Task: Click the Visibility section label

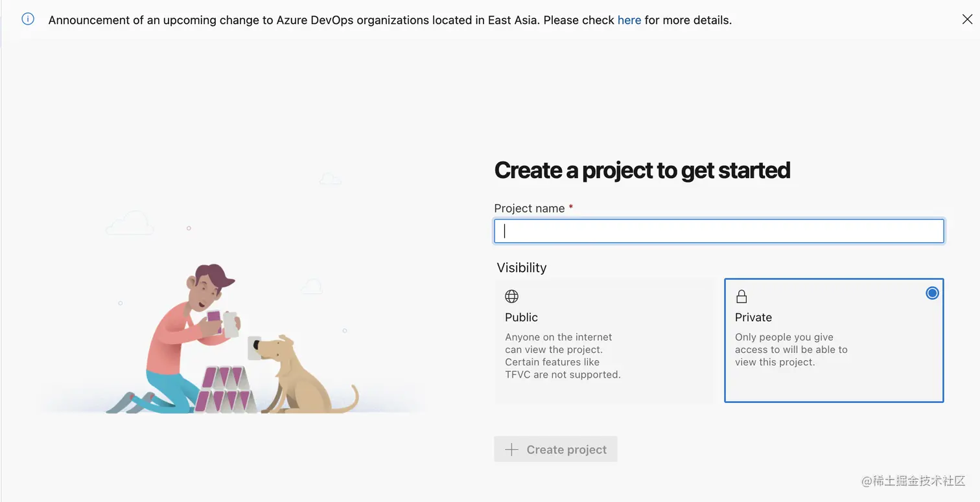Action: pos(521,268)
